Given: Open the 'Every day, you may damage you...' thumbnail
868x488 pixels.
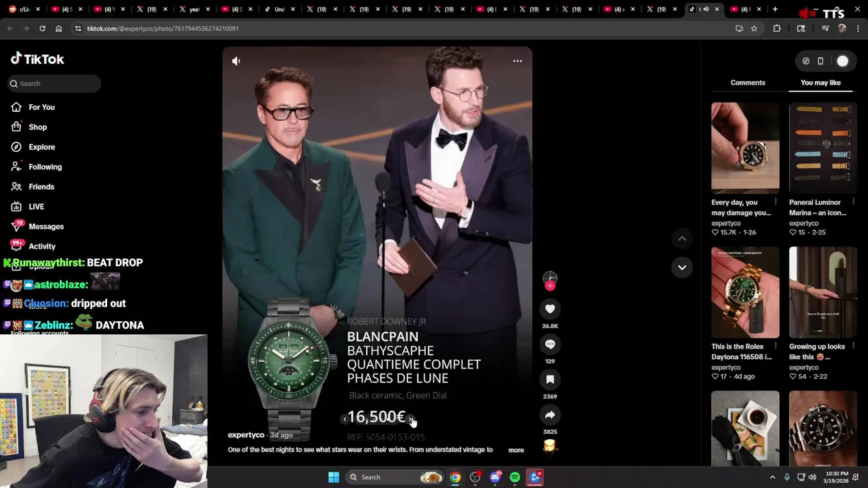Looking at the screenshot, I should [745, 148].
